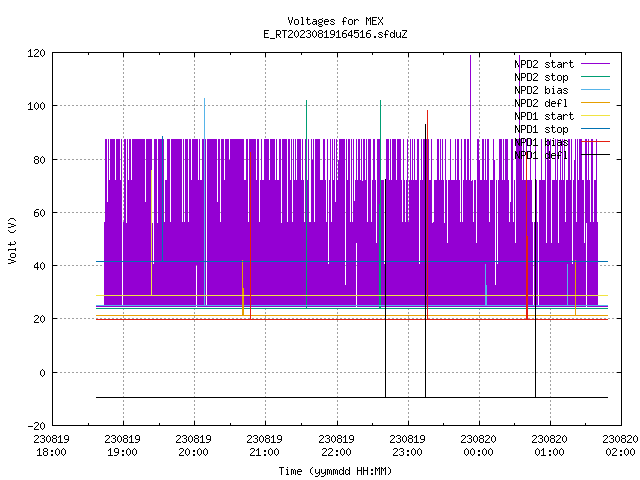Click the red NPD1 bias legend line

(x=595, y=142)
